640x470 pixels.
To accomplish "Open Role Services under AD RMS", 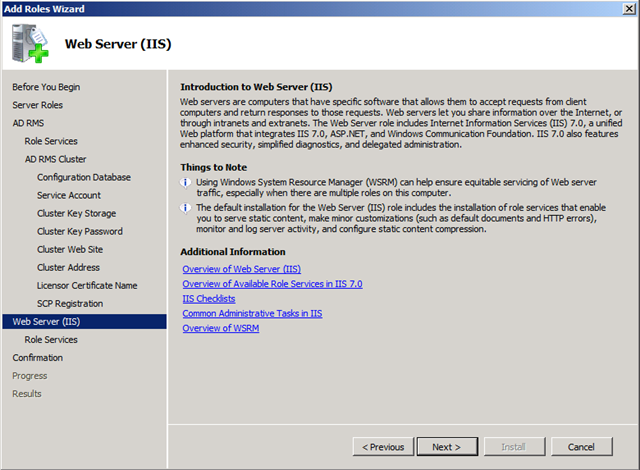I will coord(51,141).
